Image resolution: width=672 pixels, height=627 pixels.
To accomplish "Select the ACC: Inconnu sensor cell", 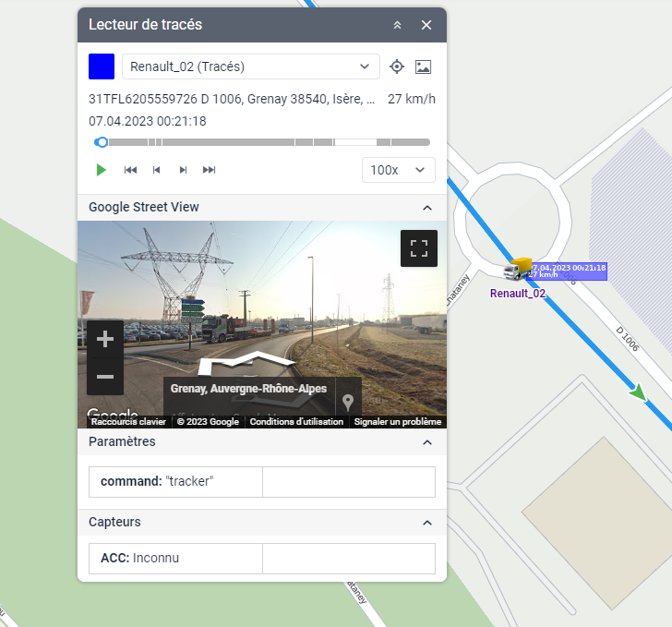I will [175, 559].
